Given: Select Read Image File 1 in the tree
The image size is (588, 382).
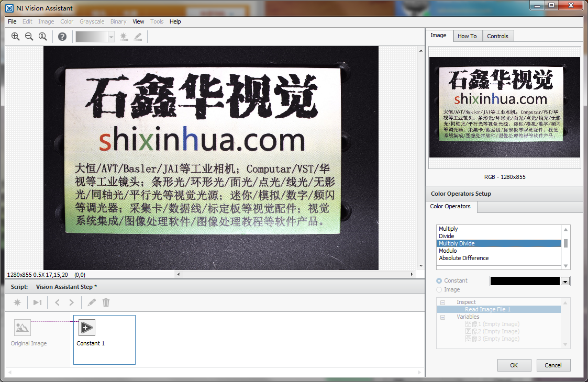Looking at the screenshot, I should click(x=499, y=309).
